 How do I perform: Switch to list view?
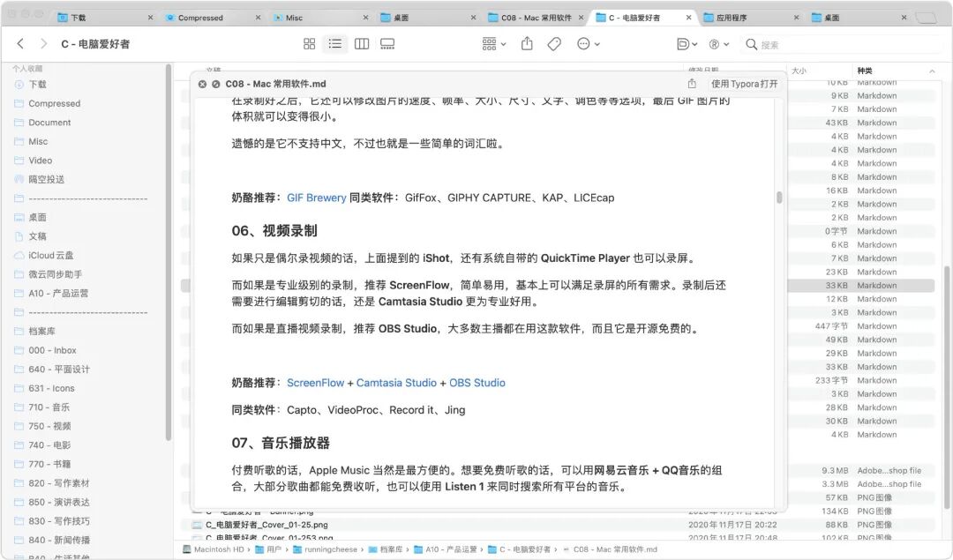click(335, 44)
